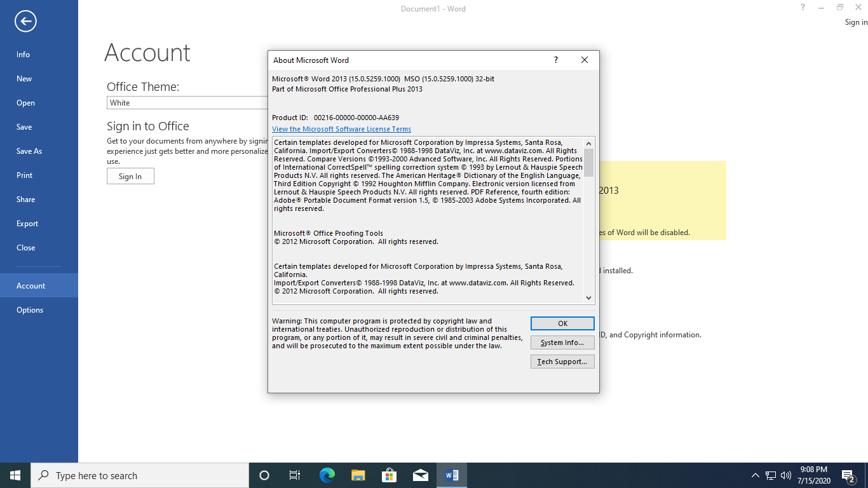The image size is (868, 488).
Task: Click OK in About Microsoft Word dialog
Action: click(x=562, y=323)
